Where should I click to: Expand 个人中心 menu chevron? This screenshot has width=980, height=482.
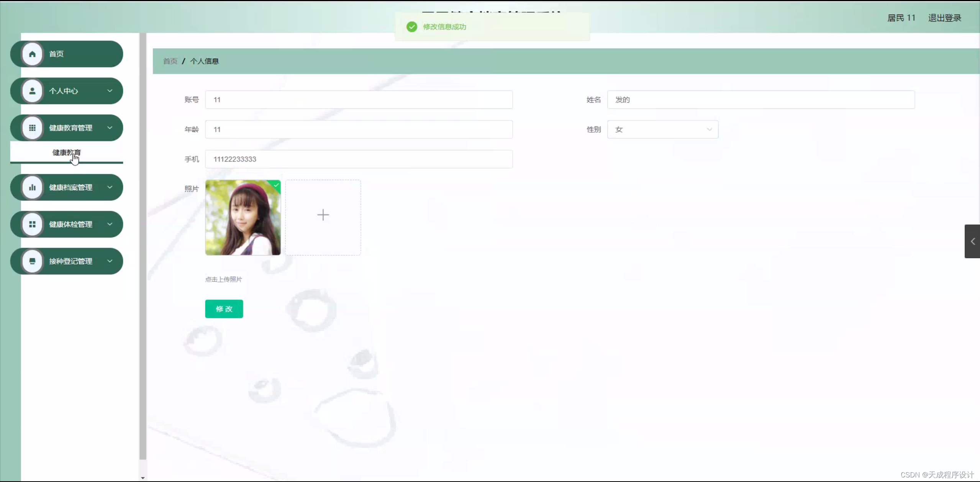point(110,91)
